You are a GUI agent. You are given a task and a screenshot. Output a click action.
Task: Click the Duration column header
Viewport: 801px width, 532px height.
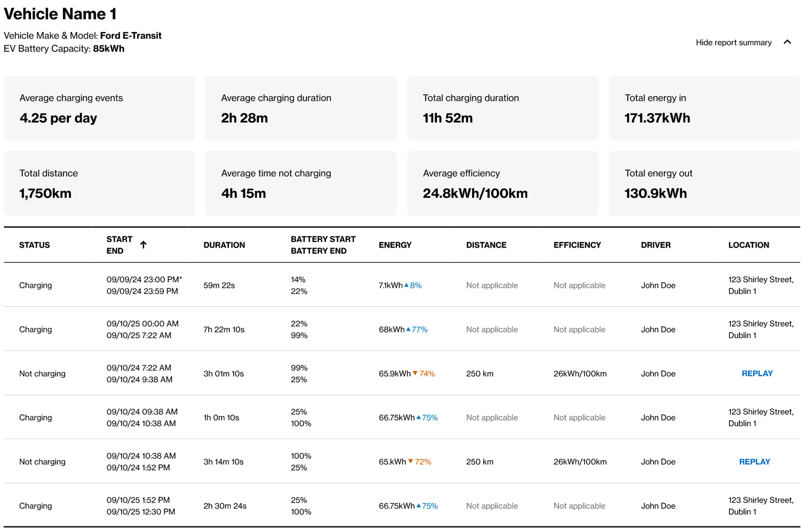[224, 245]
